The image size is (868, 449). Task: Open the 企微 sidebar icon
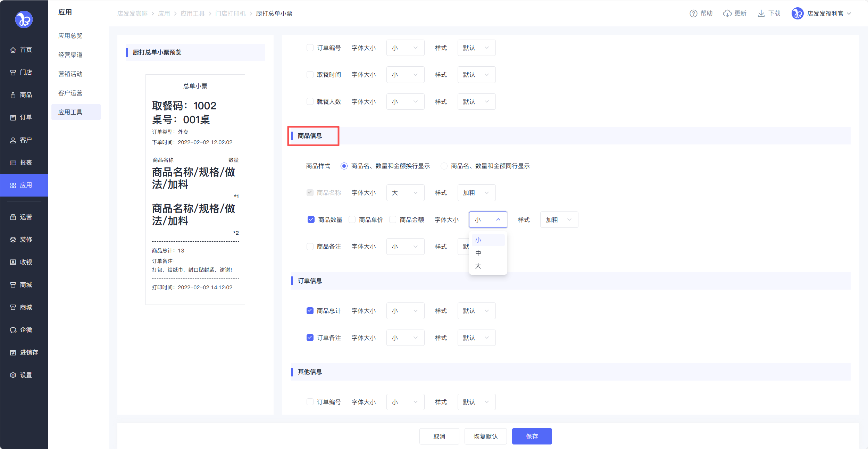click(x=13, y=330)
